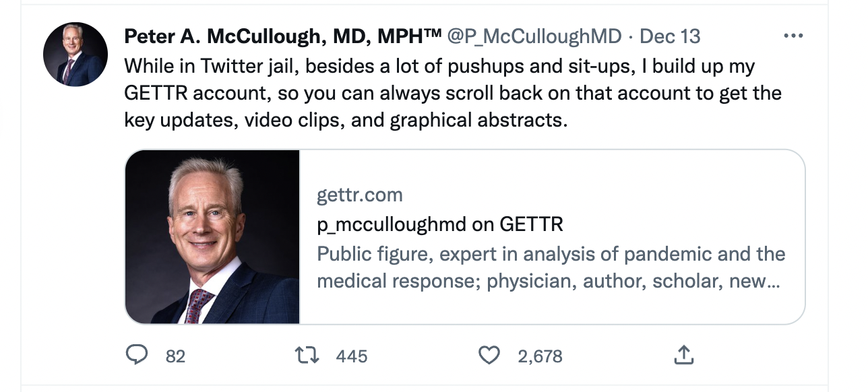Screen dimensions: 868x392
Task: View replies by clicking the 82 count
Action: [173, 356]
